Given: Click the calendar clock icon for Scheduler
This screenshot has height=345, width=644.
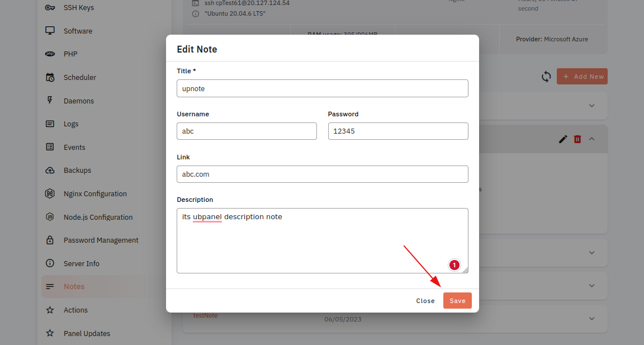Looking at the screenshot, I should coord(50,77).
